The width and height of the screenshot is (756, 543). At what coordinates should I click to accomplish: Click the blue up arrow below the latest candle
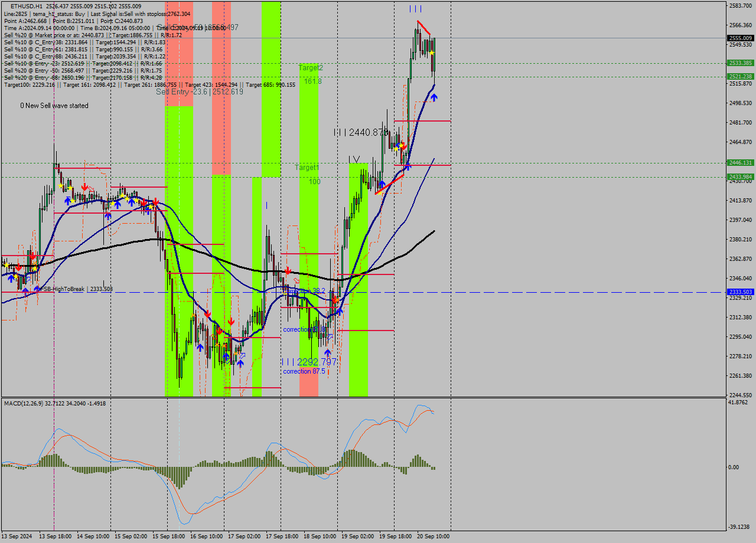pyautogui.click(x=434, y=97)
